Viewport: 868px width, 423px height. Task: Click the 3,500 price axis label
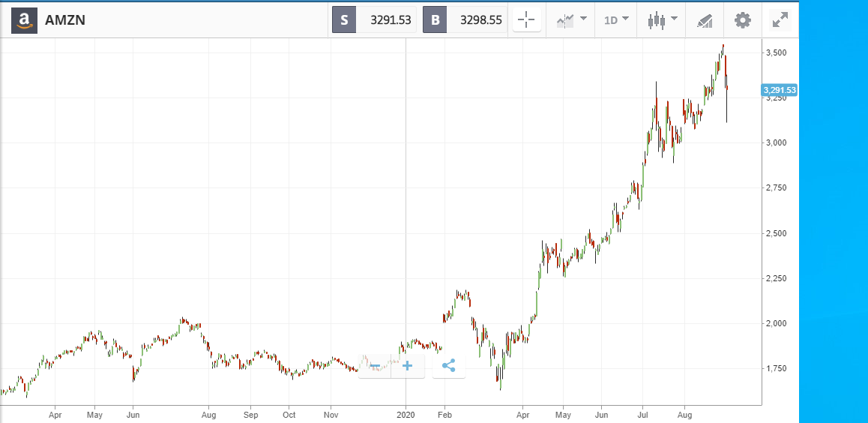pyautogui.click(x=777, y=52)
